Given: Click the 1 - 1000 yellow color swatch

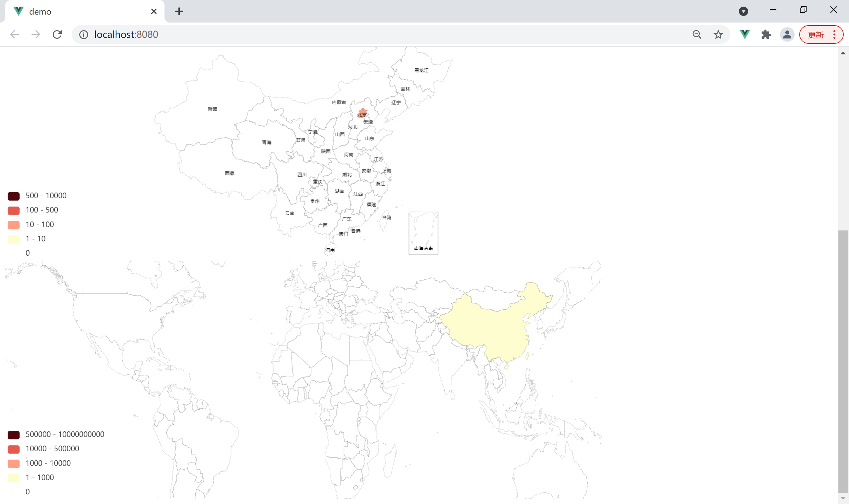Looking at the screenshot, I should [14, 477].
